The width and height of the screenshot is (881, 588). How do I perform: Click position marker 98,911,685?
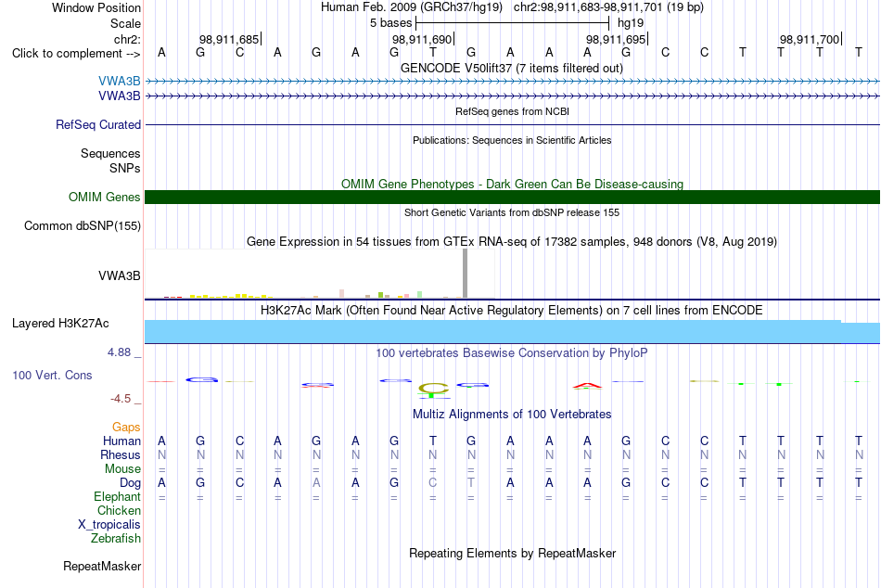pyautogui.click(x=229, y=39)
